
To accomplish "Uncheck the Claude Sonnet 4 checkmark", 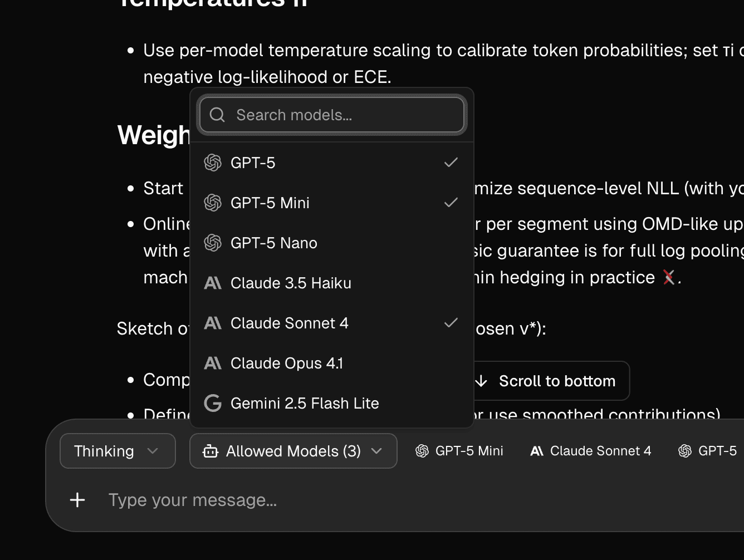I will click(451, 323).
